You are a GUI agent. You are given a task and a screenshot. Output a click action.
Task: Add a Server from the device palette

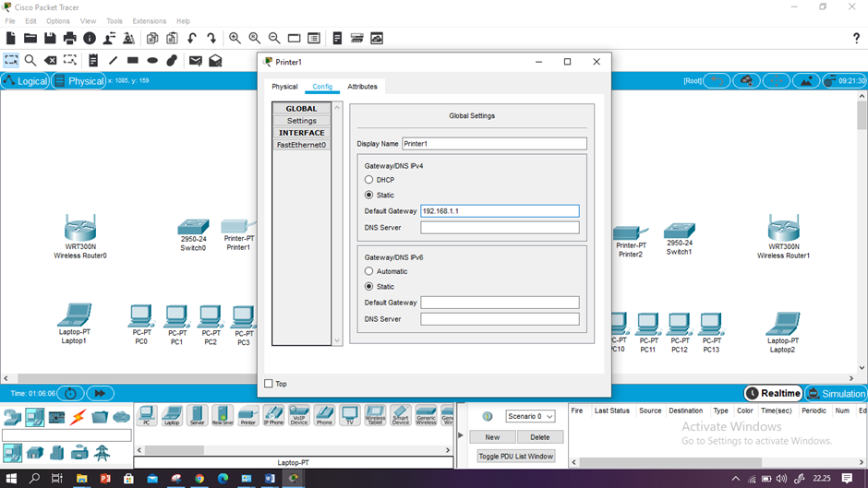[x=197, y=415]
